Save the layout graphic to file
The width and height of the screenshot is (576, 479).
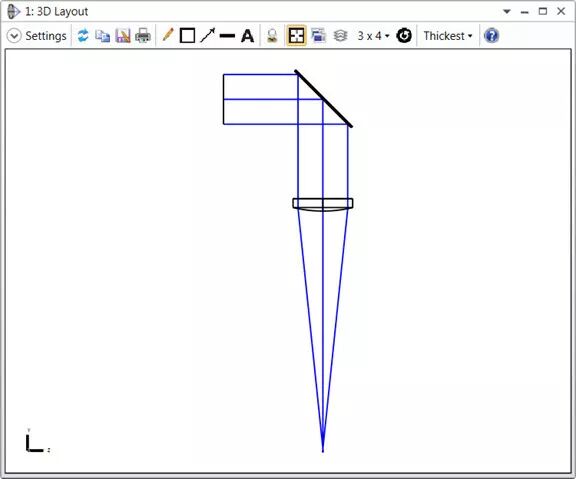coord(123,36)
